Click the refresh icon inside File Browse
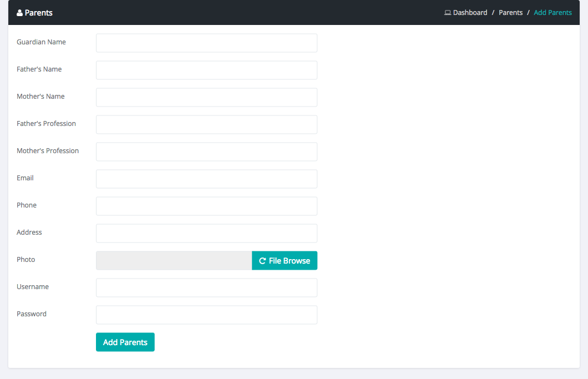The width and height of the screenshot is (588, 379). click(x=262, y=261)
